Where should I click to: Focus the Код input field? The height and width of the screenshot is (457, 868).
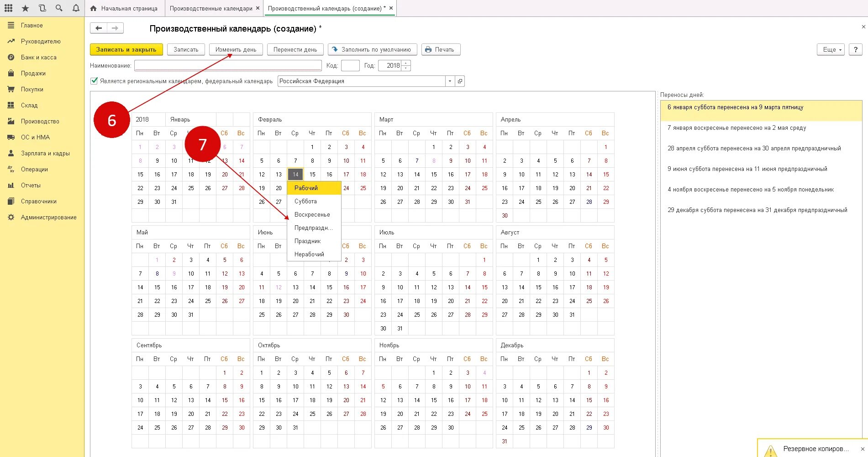(350, 66)
